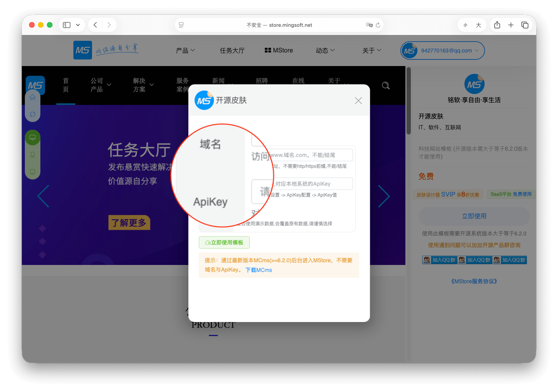Open 招聘 in preview navigation
Viewport: 558px width, 392px height.
tap(262, 81)
